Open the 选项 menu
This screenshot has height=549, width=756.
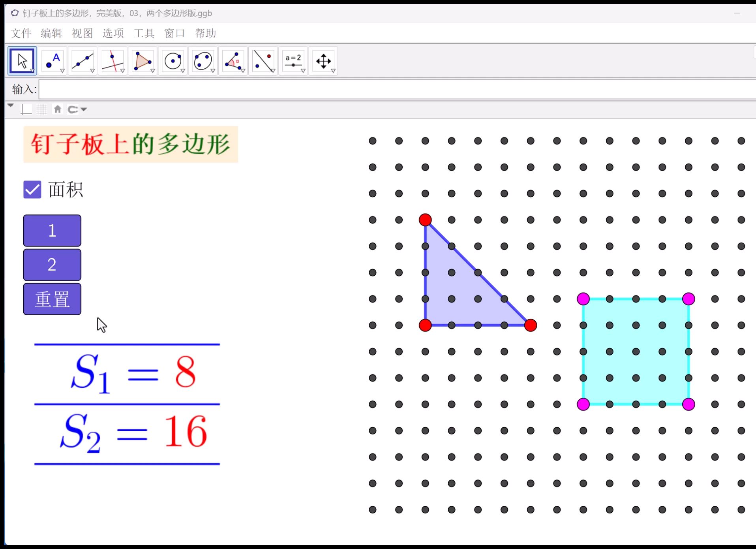(113, 33)
